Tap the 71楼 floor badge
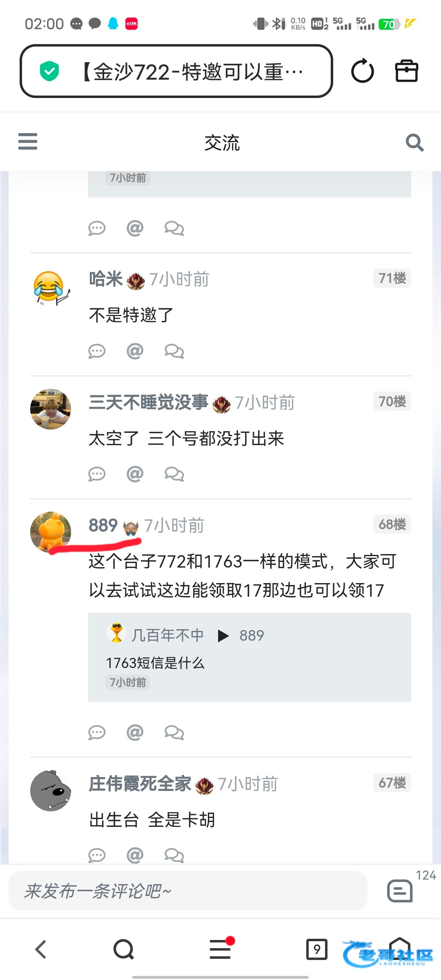Viewport: 441px width, 980px height. tap(392, 278)
